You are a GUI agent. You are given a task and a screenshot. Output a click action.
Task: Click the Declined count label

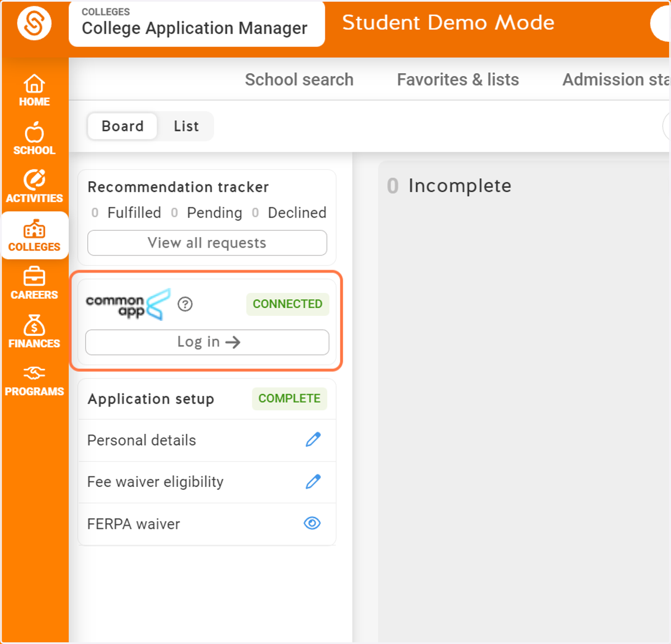click(x=297, y=213)
